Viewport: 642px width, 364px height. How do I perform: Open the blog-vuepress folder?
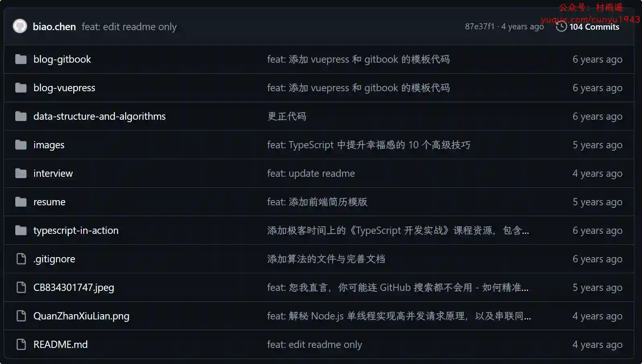point(64,88)
